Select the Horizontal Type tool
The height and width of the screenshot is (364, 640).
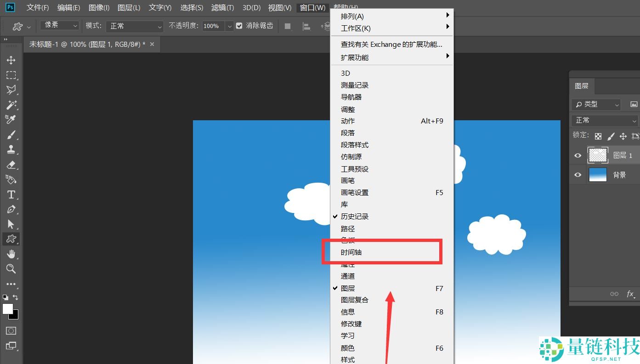point(11,195)
